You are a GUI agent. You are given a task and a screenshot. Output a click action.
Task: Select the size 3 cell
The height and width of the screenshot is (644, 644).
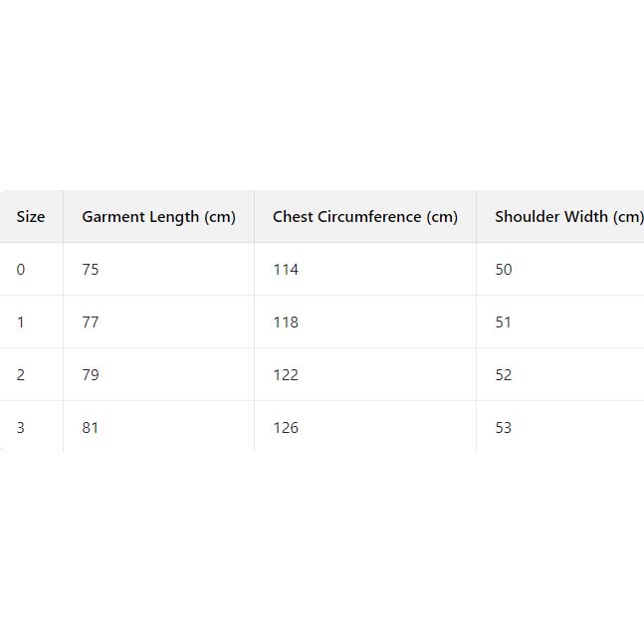[x=21, y=428]
